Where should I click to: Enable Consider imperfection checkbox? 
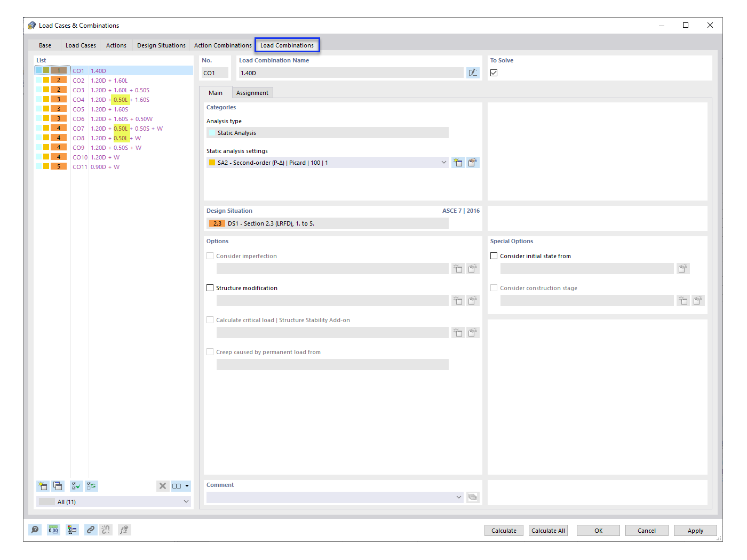point(210,256)
